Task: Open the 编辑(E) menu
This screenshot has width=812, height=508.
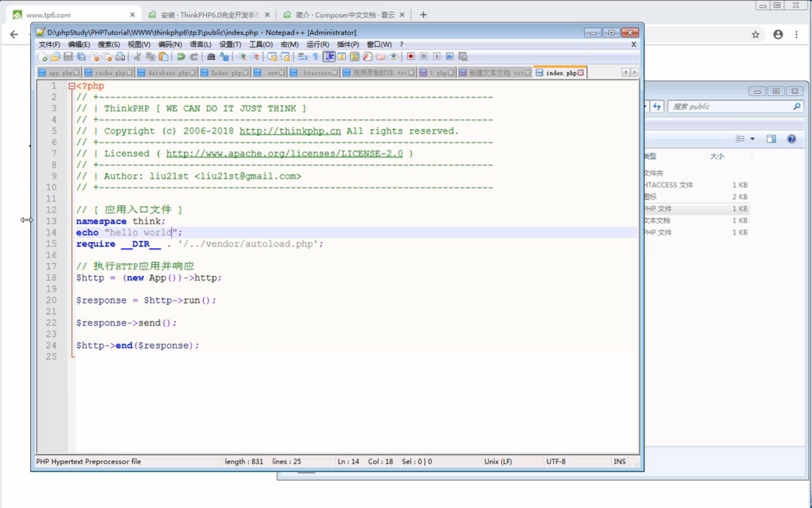Action: pyautogui.click(x=79, y=44)
